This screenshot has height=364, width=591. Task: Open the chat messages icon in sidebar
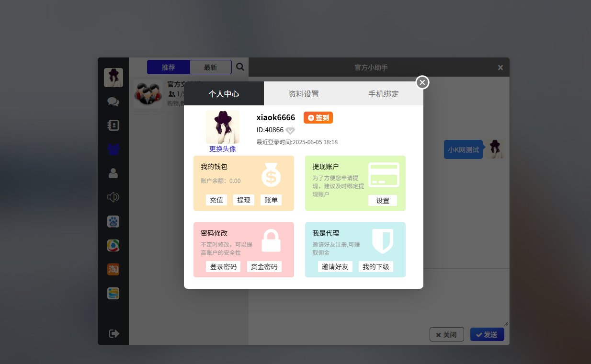point(113,102)
